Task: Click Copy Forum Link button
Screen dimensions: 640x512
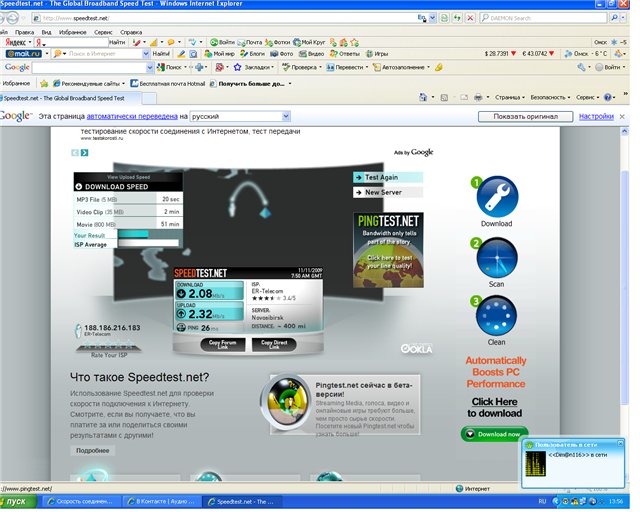Action: [x=223, y=345]
